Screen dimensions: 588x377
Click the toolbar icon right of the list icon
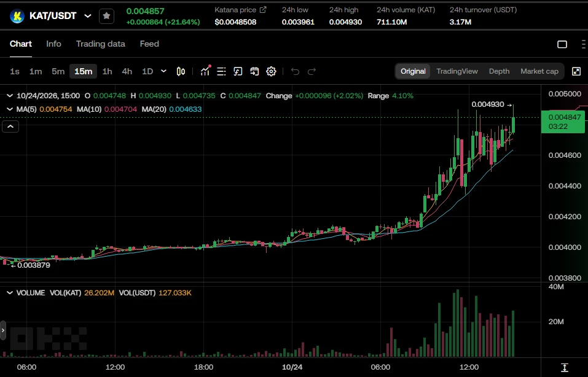click(238, 71)
